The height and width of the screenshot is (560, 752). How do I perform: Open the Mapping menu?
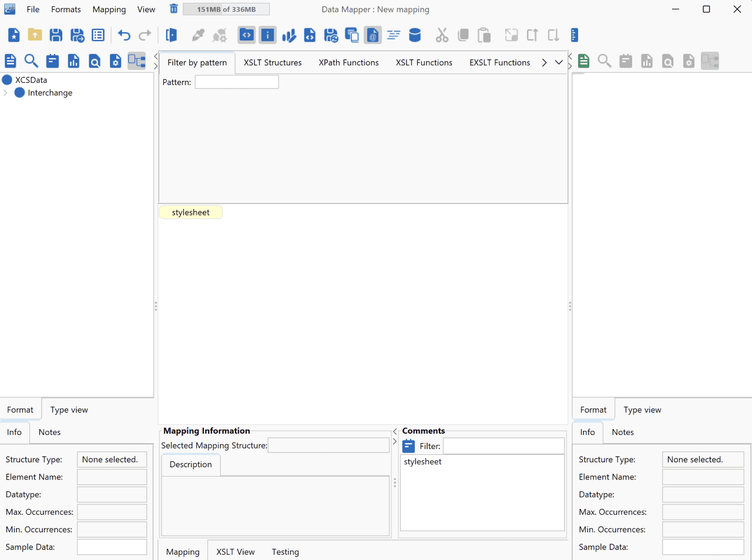[109, 9]
